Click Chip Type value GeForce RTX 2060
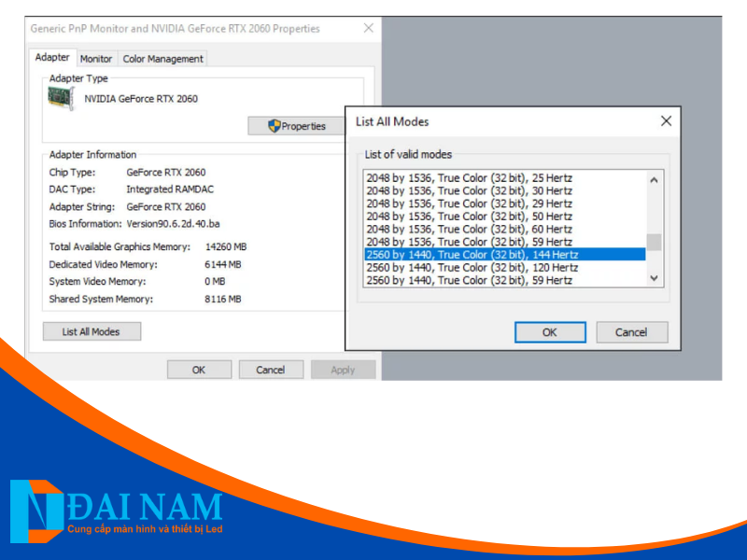 pyautogui.click(x=166, y=173)
